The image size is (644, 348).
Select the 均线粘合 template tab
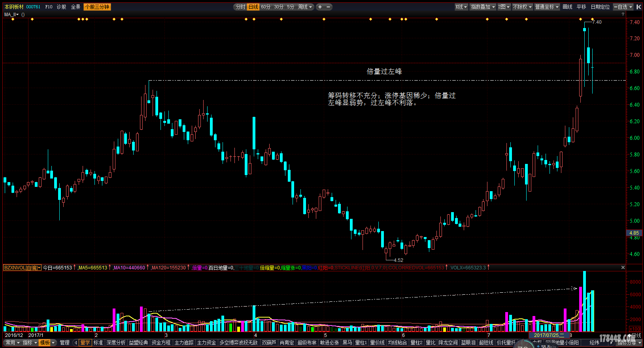pyautogui.click(x=397, y=342)
